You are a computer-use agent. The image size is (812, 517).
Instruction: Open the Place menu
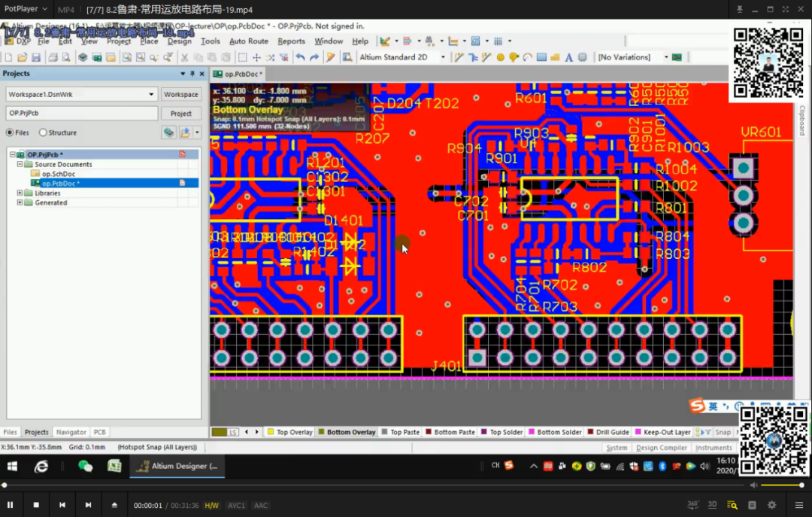coord(149,41)
